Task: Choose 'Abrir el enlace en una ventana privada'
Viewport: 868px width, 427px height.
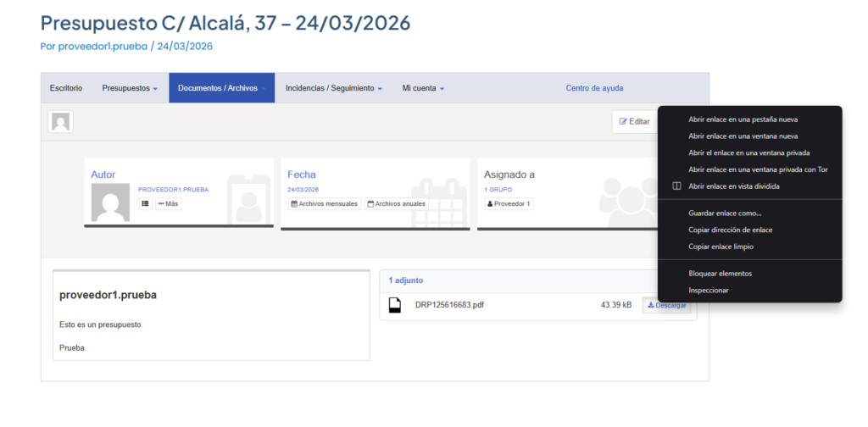Action: coord(749,152)
